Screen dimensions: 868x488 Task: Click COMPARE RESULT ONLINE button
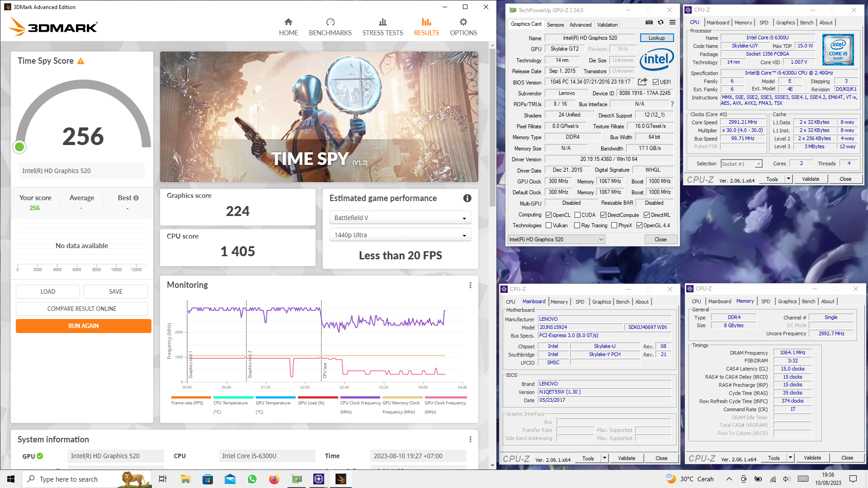point(82,309)
